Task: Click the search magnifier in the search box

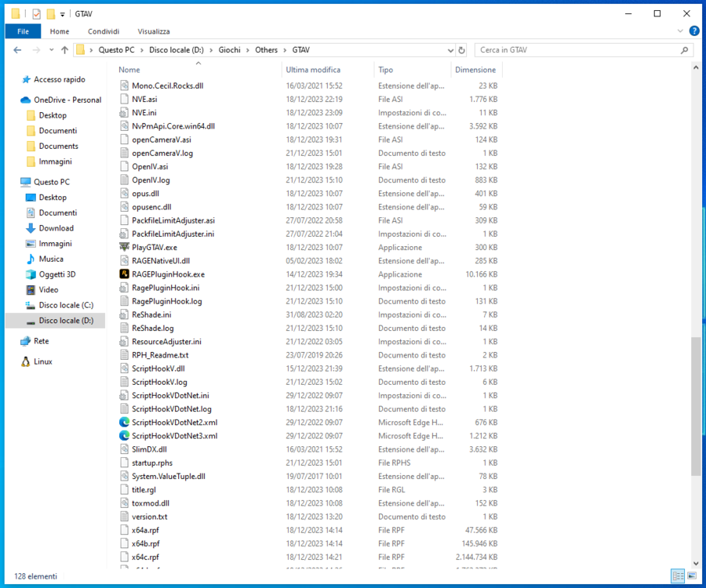Action: point(685,49)
